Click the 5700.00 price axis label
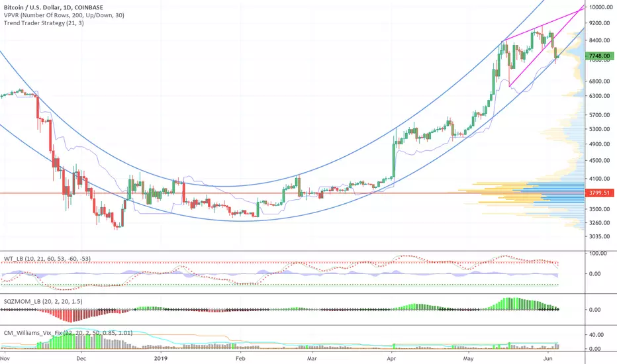This screenshot has height=364, width=617. [600, 115]
